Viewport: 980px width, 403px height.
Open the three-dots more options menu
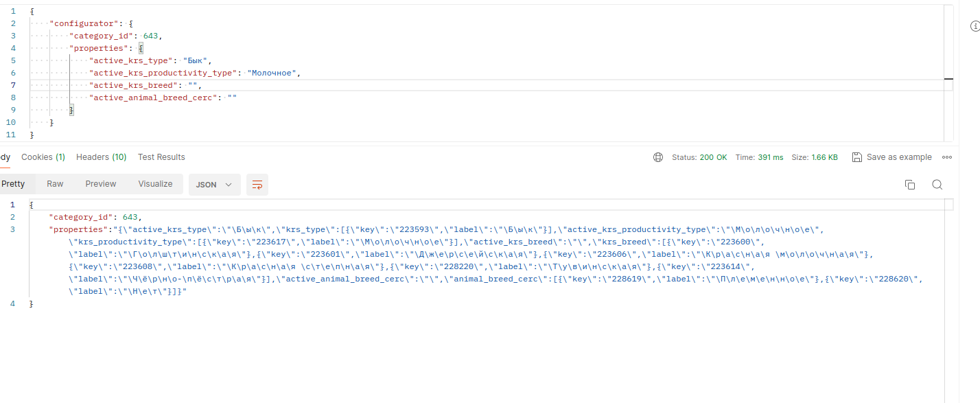pos(947,157)
